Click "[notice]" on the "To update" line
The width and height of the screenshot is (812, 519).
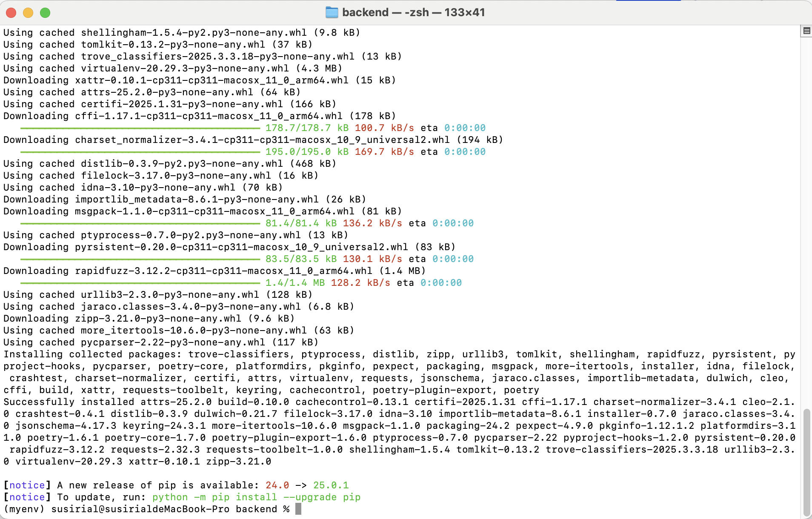pos(27,497)
